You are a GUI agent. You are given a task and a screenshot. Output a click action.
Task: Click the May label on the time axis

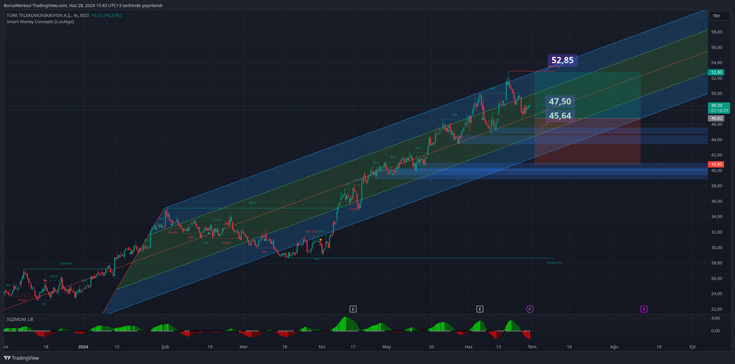(x=386, y=347)
